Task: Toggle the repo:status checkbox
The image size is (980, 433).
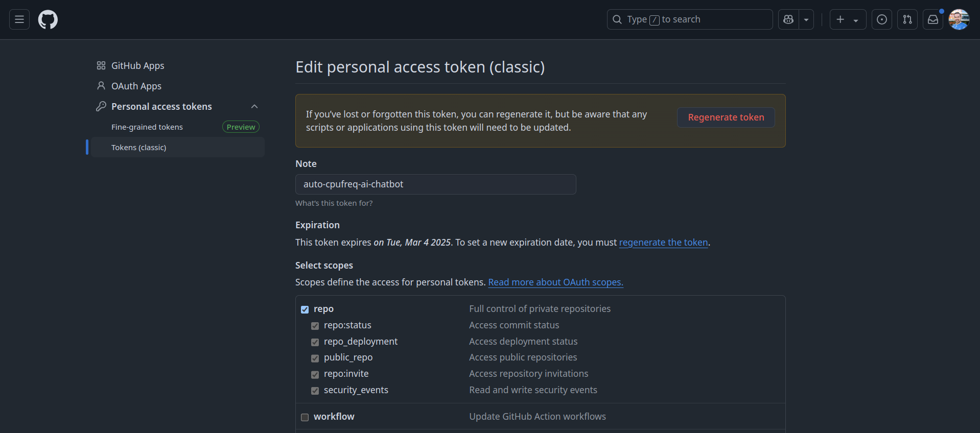Action: [315, 326]
